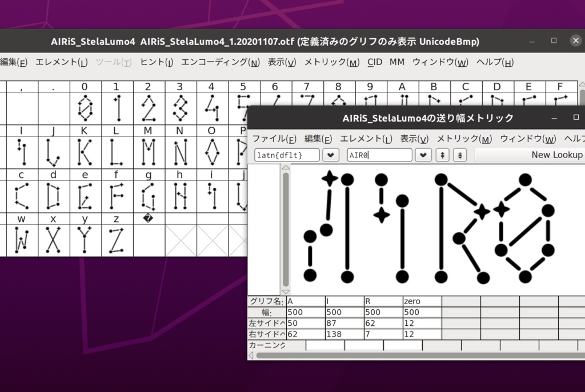
Task: Select glyph cell for digit 0
Action: tap(86, 108)
